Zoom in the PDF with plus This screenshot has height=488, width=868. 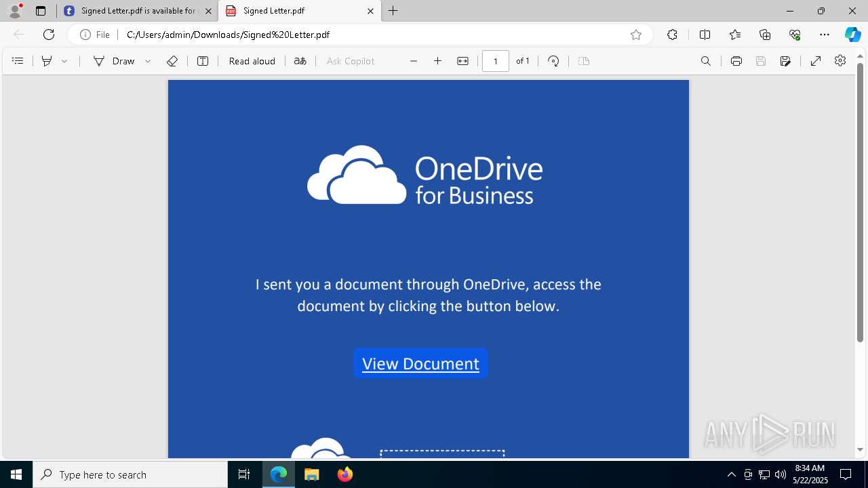[x=438, y=61]
